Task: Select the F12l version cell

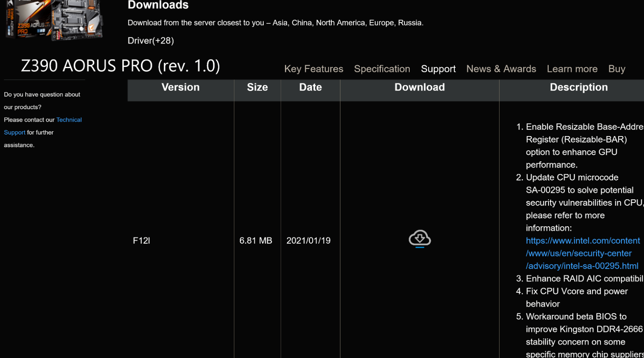Action: pos(141,240)
